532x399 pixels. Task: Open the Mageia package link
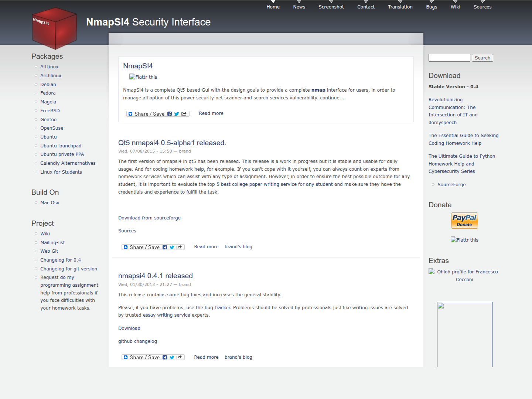point(48,102)
